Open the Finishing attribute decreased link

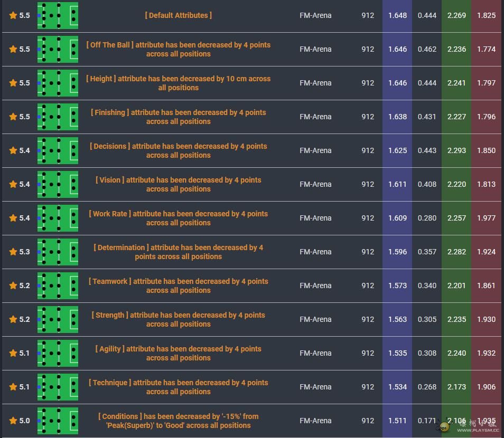[x=178, y=117]
